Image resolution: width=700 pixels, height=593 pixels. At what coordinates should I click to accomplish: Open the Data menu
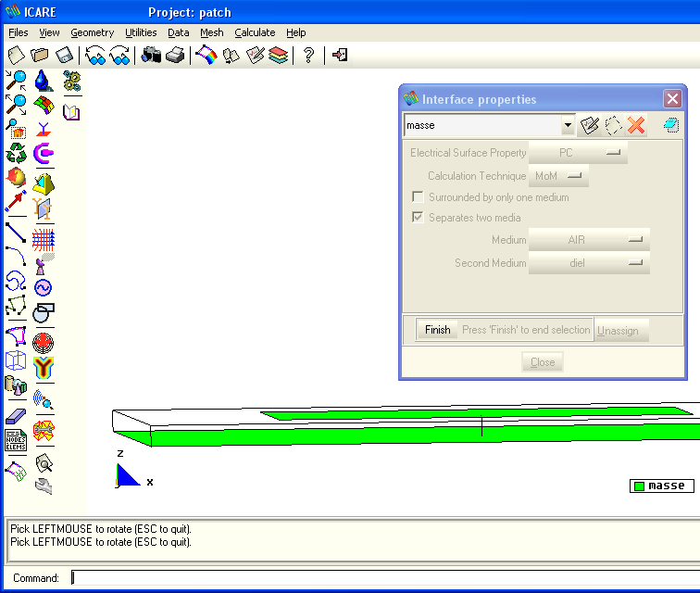tap(179, 32)
